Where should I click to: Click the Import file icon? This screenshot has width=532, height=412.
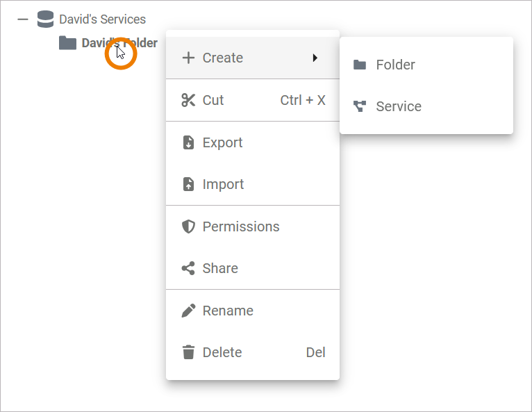(x=188, y=184)
